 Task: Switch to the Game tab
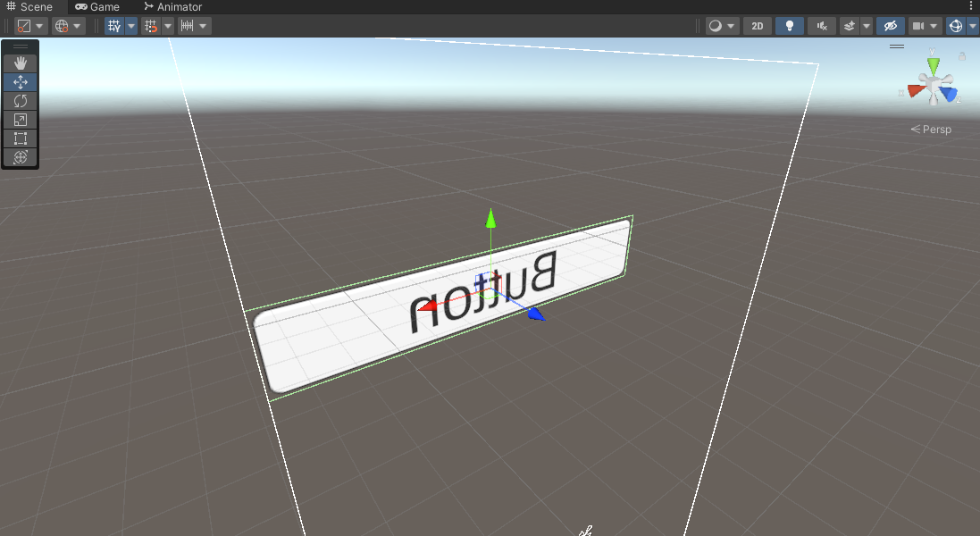(x=97, y=7)
